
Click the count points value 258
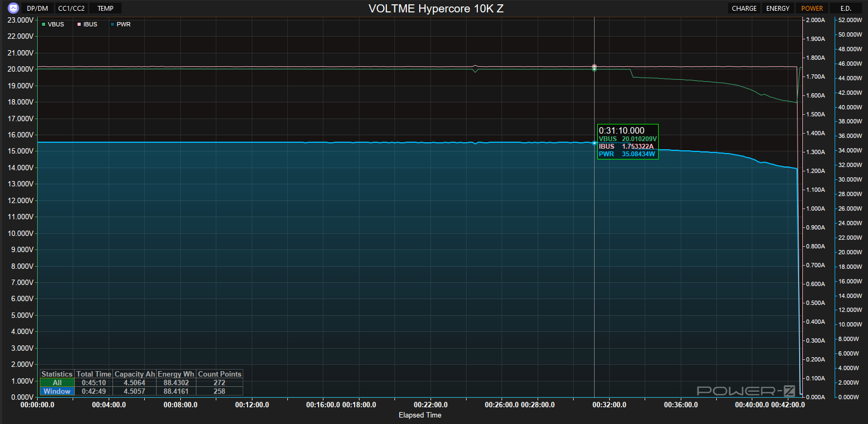click(x=220, y=391)
